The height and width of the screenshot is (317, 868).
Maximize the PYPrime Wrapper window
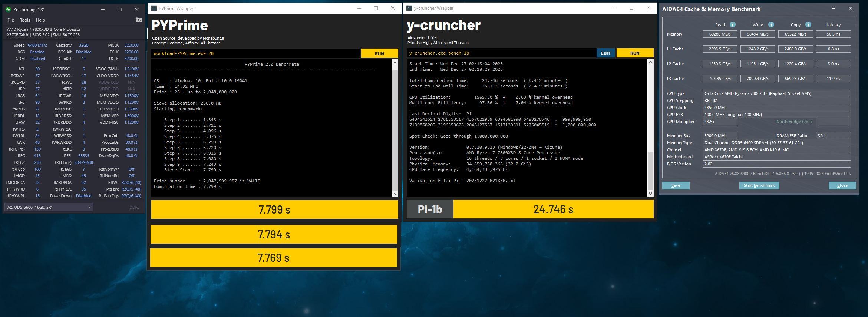tap(376, 8)
